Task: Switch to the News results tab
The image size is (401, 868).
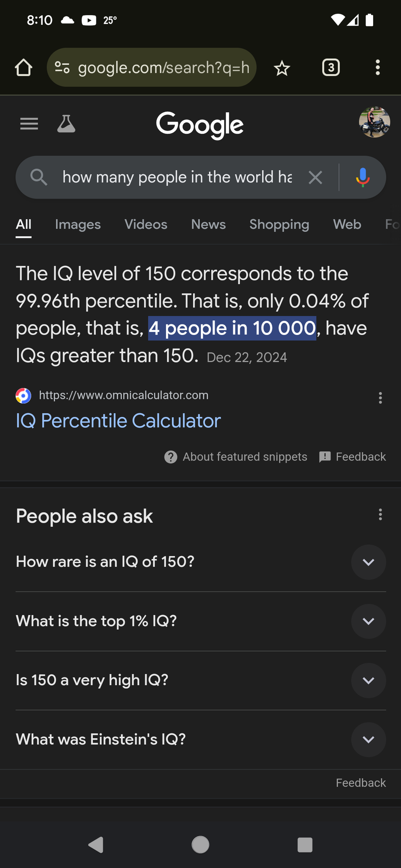Action: [x=208, y=224]
